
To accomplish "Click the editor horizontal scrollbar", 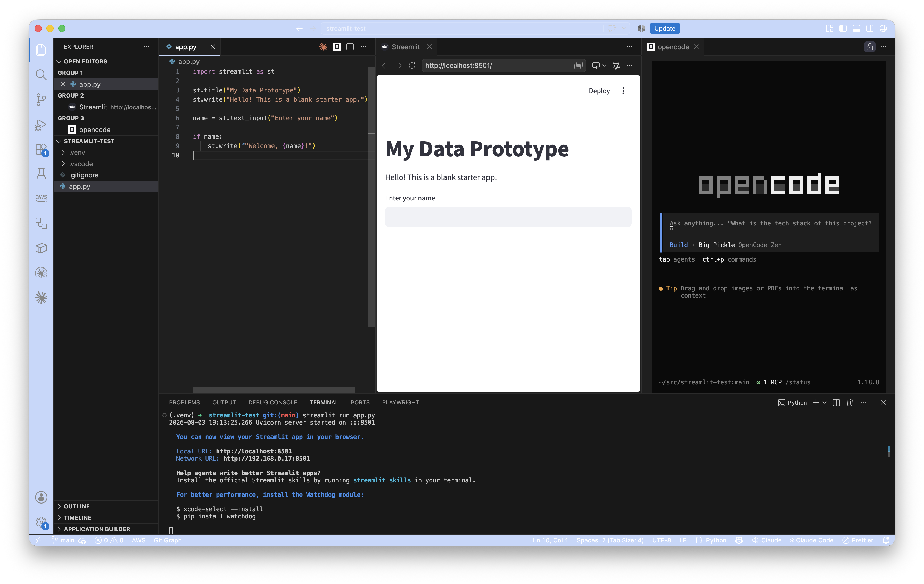I will coord(274,390).
